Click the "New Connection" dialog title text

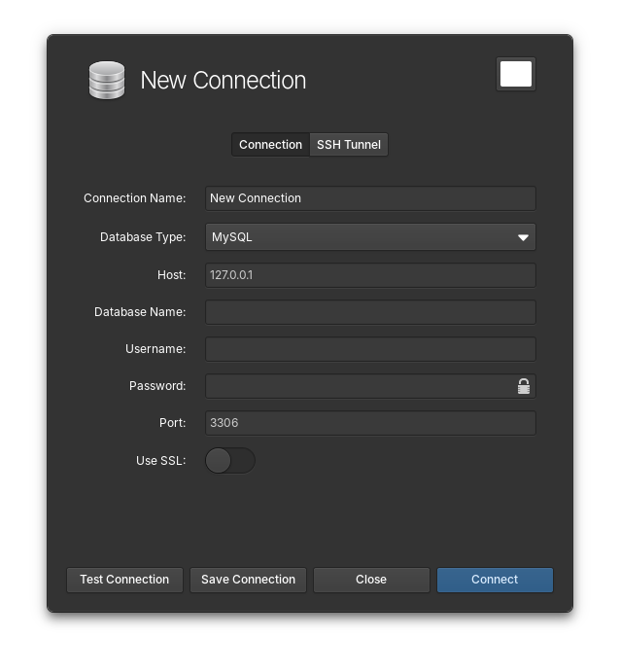223,80
